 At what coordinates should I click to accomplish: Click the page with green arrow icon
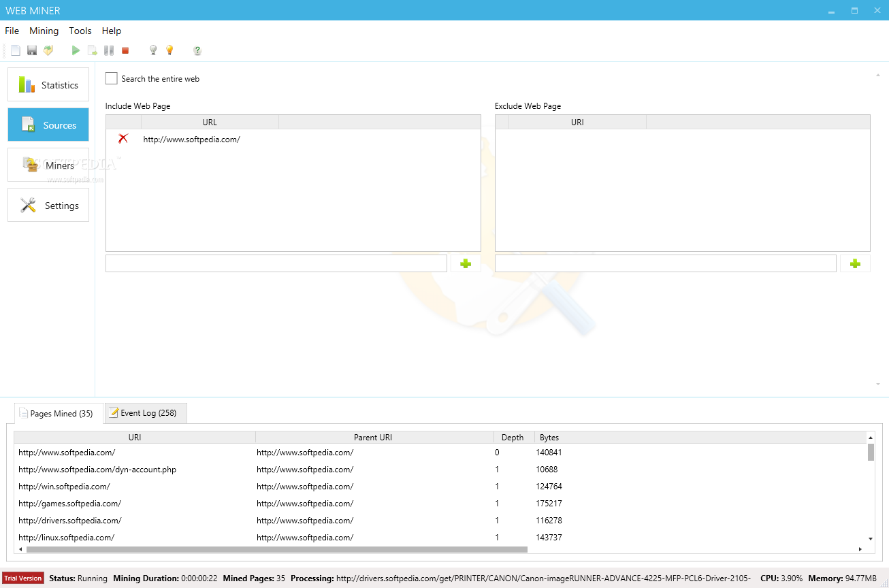93,50
